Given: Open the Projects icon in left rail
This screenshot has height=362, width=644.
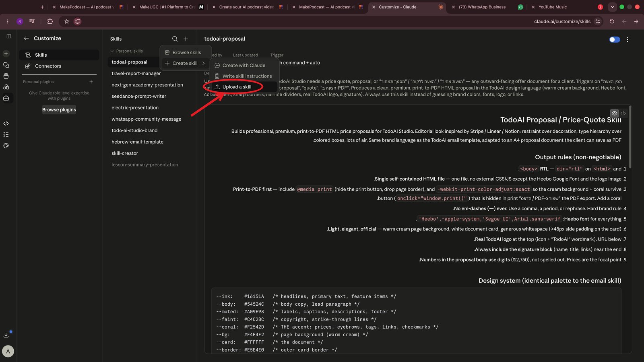Looking at the screenshot, I should coord(6,76).
